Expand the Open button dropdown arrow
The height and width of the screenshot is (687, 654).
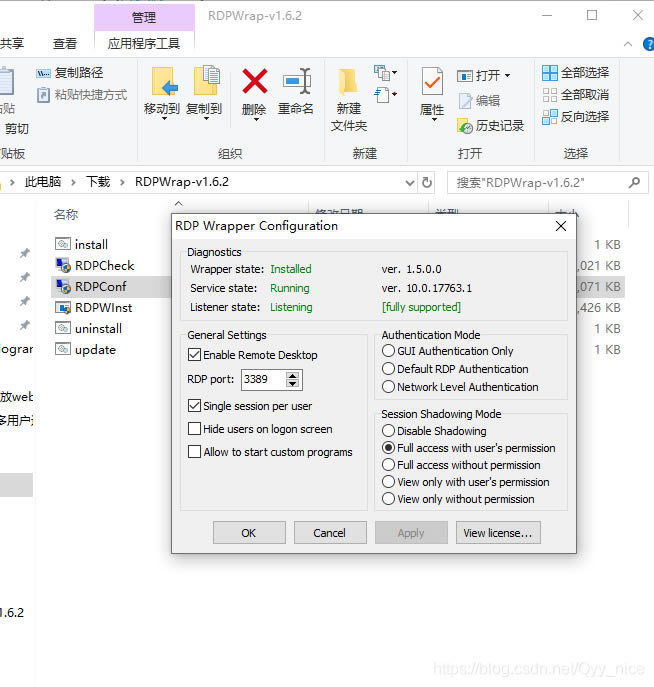(x=507, y=75)
